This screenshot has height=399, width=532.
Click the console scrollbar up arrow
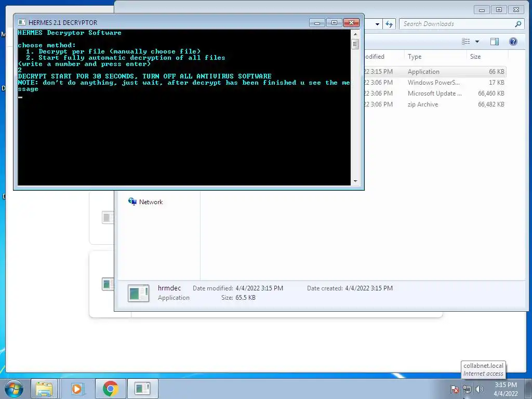[x=355, y=34]
